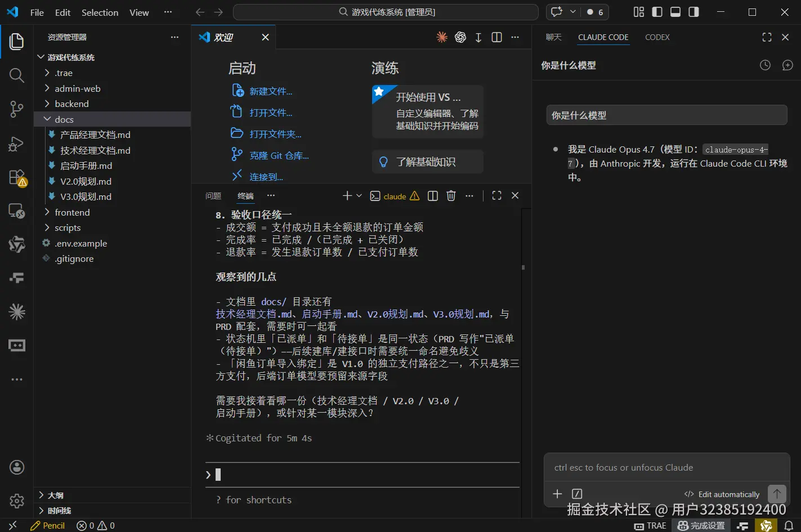801x532 pixels.
Task: Switch to the 问题 panel tab
Action: pyautogui.click(x=213, y=196)
